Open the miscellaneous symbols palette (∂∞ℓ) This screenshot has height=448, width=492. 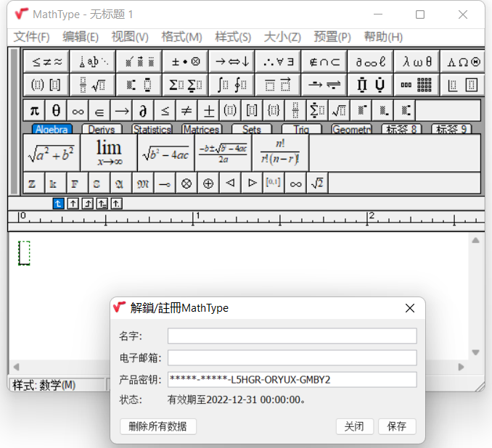point(371,62)
